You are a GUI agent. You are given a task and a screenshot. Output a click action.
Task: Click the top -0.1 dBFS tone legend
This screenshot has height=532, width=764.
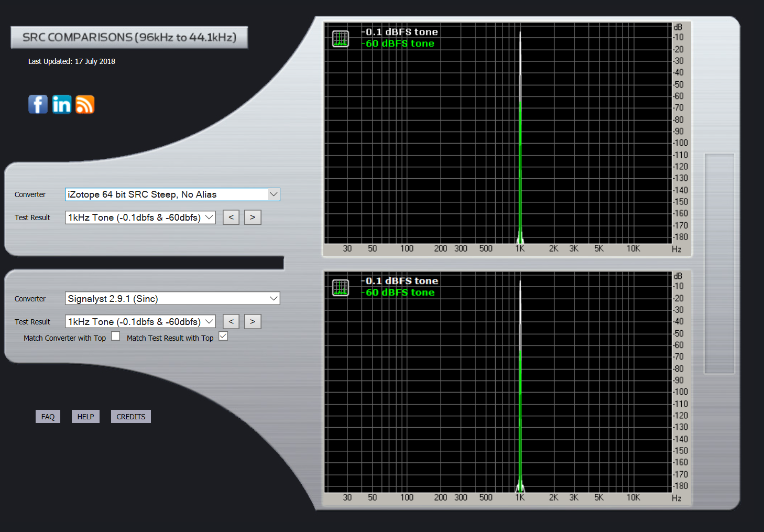(x=399, y=32)
